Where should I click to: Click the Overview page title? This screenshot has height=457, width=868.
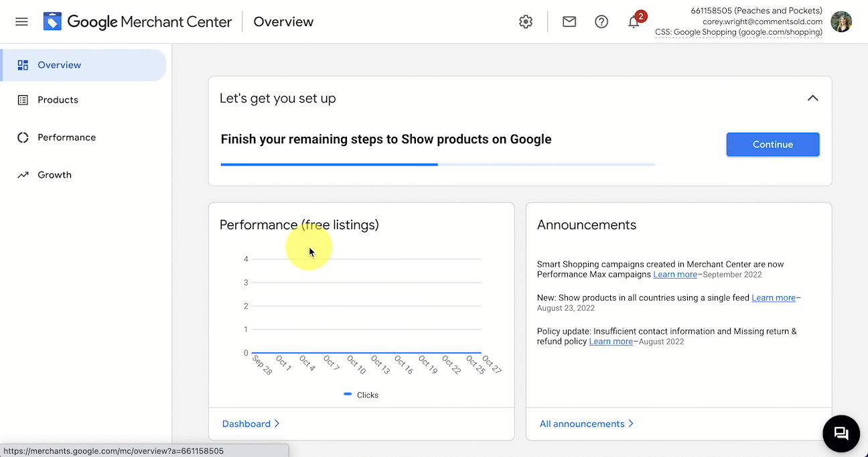(x=283, y=21)
